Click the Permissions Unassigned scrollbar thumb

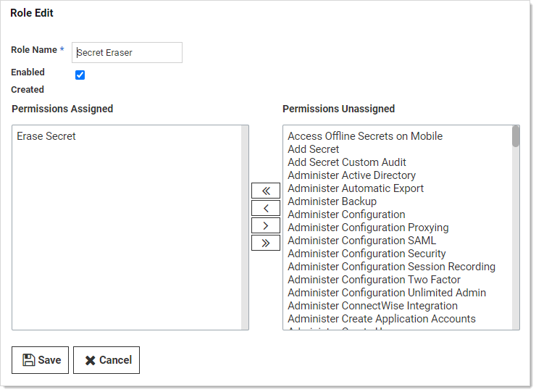coord(516,136)
